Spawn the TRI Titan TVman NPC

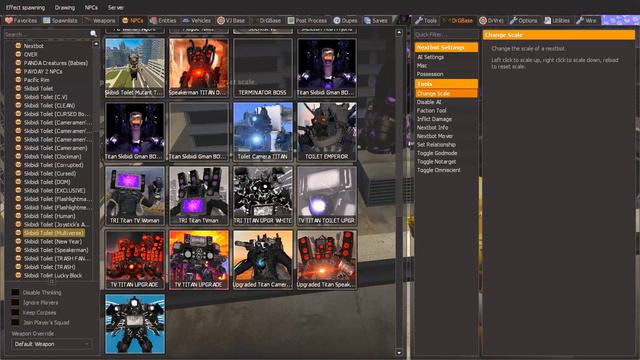coord(199,196)
